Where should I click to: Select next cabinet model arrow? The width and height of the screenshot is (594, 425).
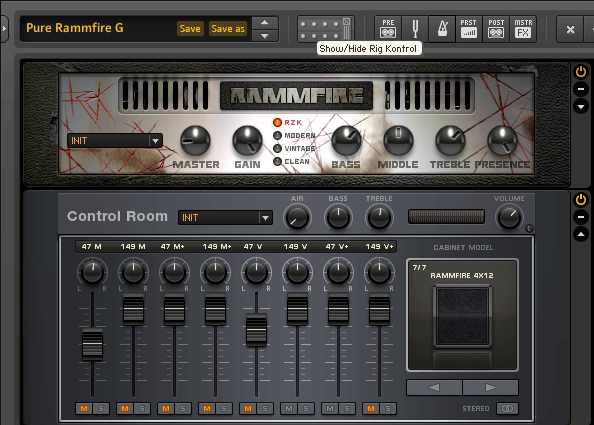[x=491, y=388]
